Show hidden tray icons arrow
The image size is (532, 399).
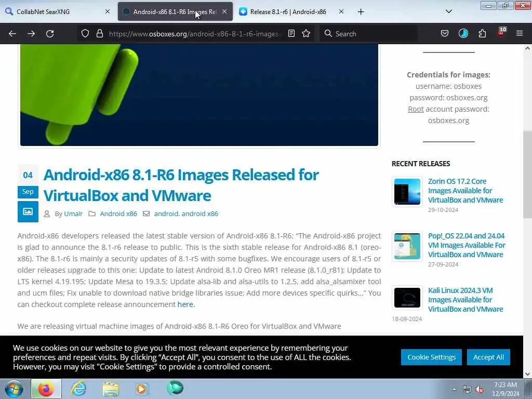[x=454, y=389]
